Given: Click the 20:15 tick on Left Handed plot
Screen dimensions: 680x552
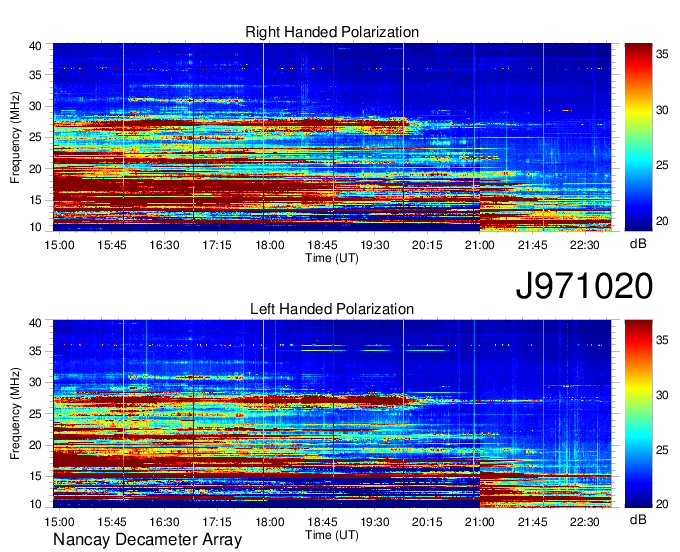Looking at the screenshot, I should pyautogui.click(x=427, y=522).
